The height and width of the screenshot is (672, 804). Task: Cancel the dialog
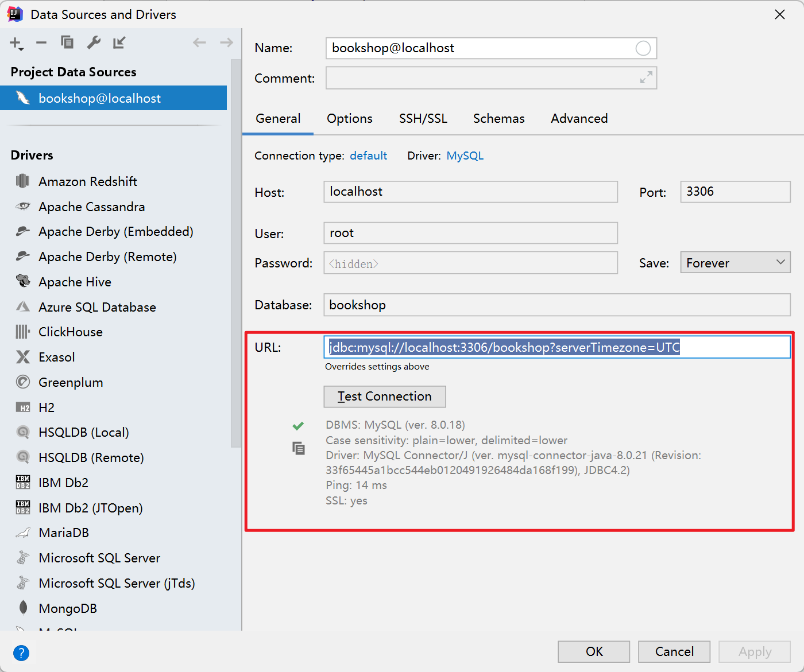674,652
